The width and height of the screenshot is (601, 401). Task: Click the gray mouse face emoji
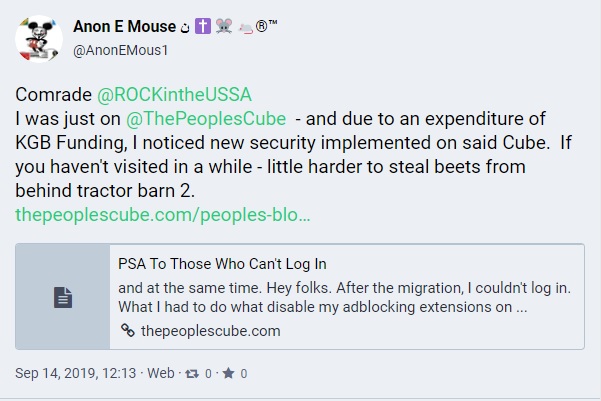click(x=226, y=27)
